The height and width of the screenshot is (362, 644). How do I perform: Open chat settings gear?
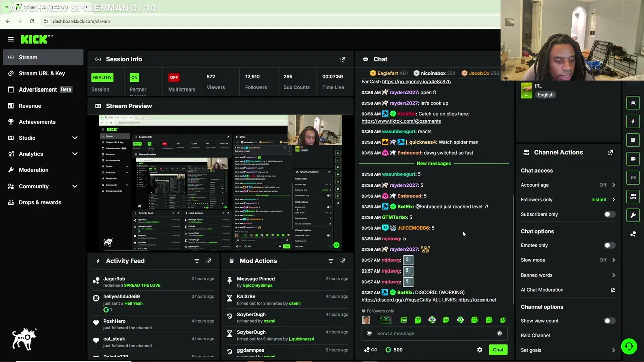coord(480,350)
